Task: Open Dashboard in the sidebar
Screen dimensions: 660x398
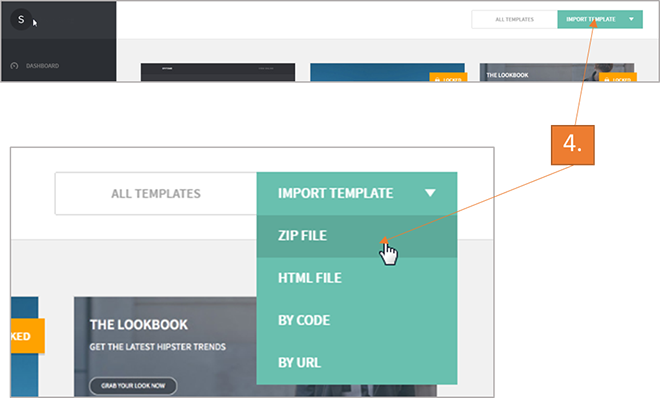Action: coord(42,66)
